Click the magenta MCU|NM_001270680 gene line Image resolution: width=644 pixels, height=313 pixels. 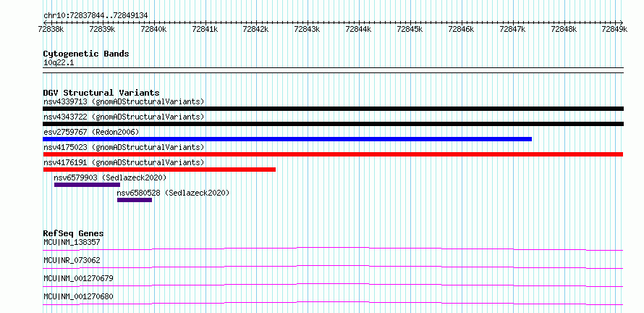click(x=333, y=303)
